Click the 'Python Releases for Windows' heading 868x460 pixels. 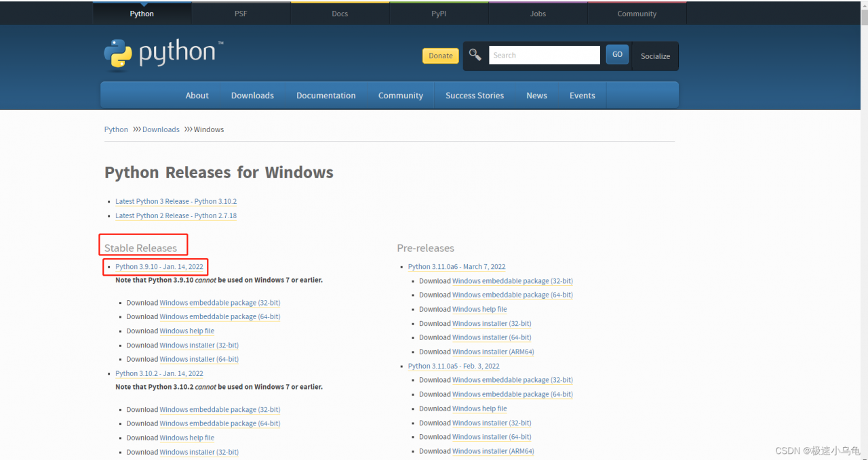coord(219,173)
